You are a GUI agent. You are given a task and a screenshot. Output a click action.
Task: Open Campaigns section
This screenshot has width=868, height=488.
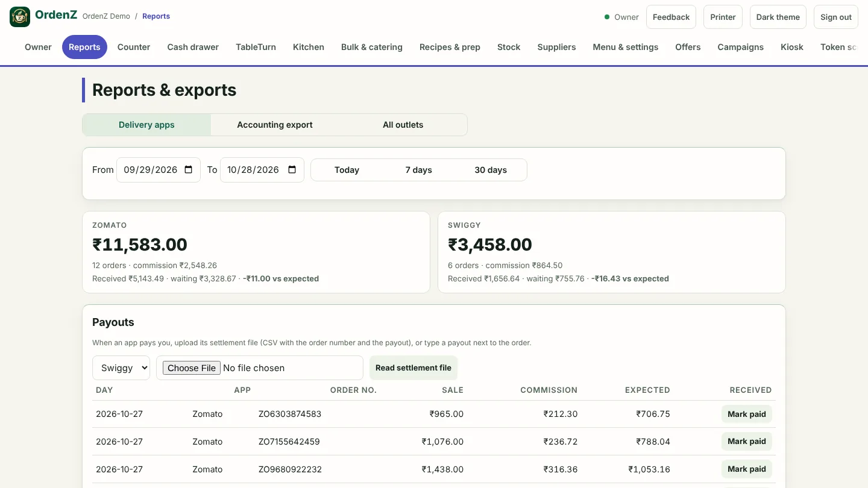tap(740, 47)
